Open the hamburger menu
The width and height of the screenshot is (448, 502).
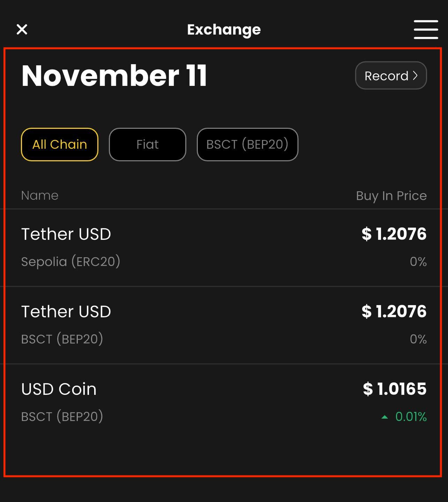(426, 29)
